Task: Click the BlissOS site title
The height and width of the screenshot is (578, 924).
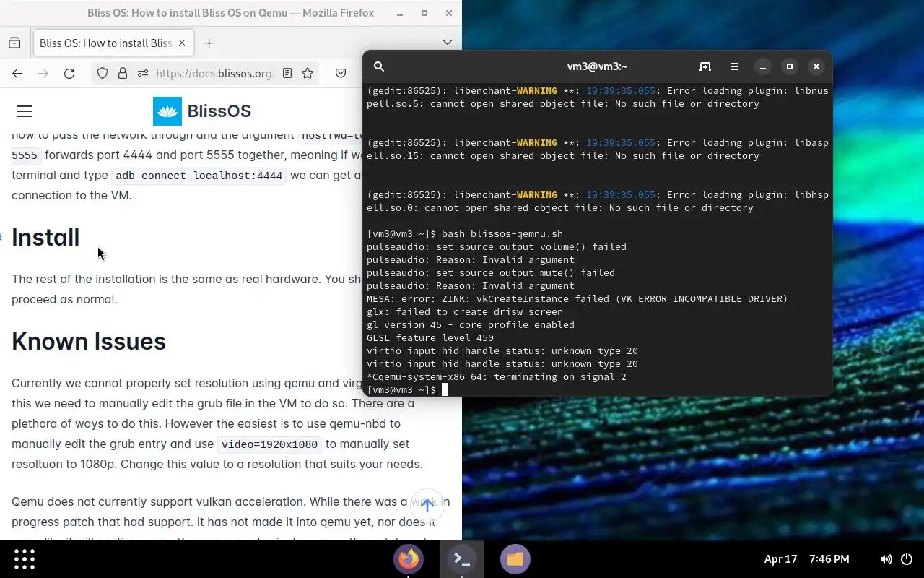Action: tap(219, 111)
